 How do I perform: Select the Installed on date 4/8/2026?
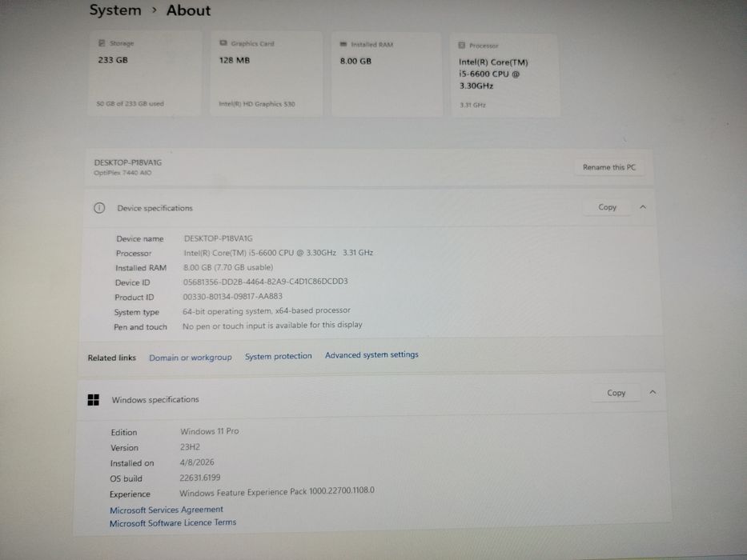coord(197,462)
